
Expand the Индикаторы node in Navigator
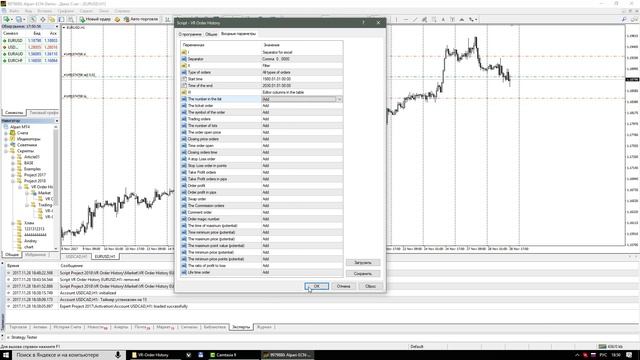(6, 139)
